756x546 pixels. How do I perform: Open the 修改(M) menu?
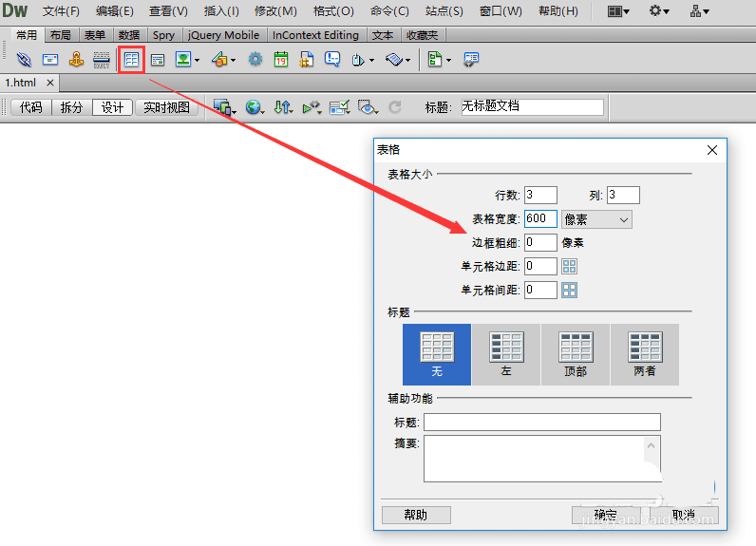tap(275, 11)
